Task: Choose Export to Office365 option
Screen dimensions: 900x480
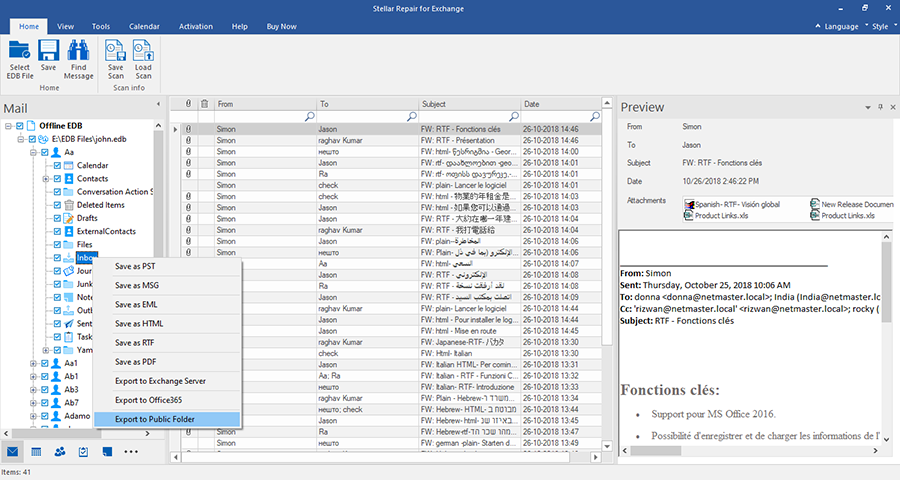Action: tap(167, 400)
